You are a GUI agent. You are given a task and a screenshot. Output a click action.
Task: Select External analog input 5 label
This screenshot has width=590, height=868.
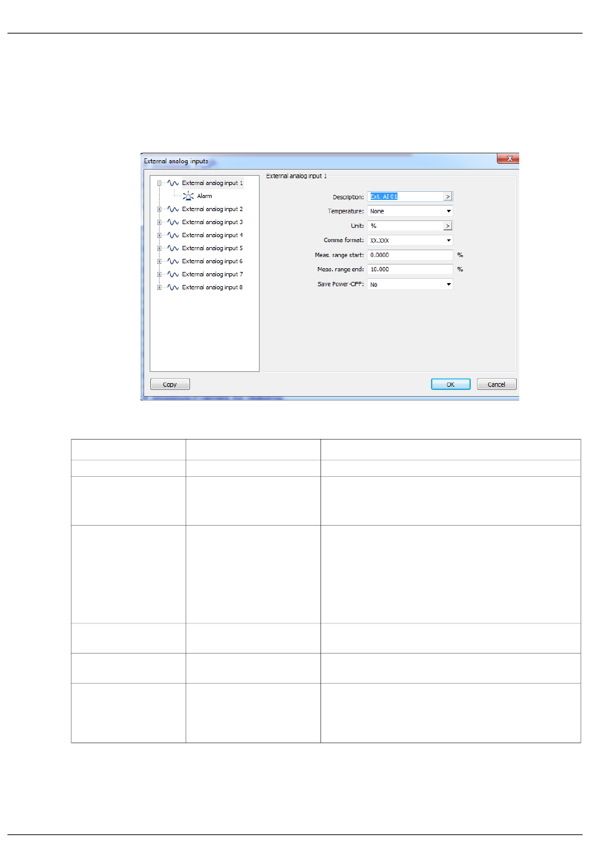pyautogui.click(x=212, y=248)
